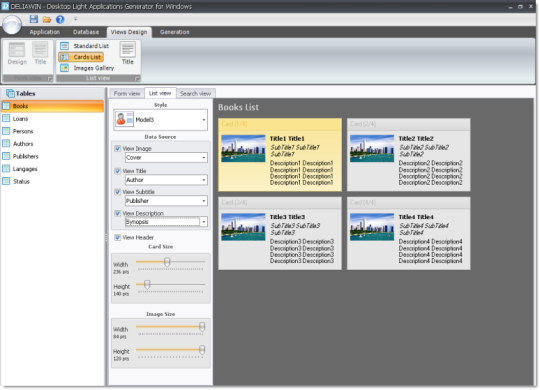Click the Form view Title icon
The width and height of the screenshot is (540, 390).
[x=40, y=53]
